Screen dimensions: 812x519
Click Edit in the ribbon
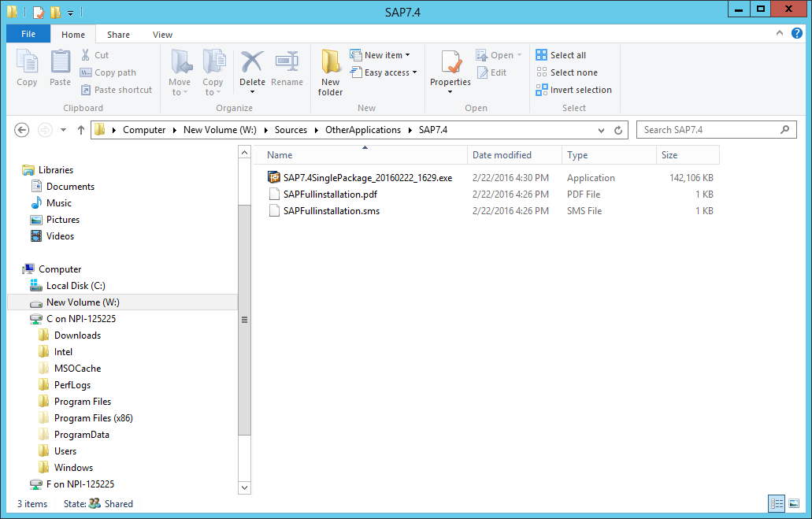coord(491,72)
